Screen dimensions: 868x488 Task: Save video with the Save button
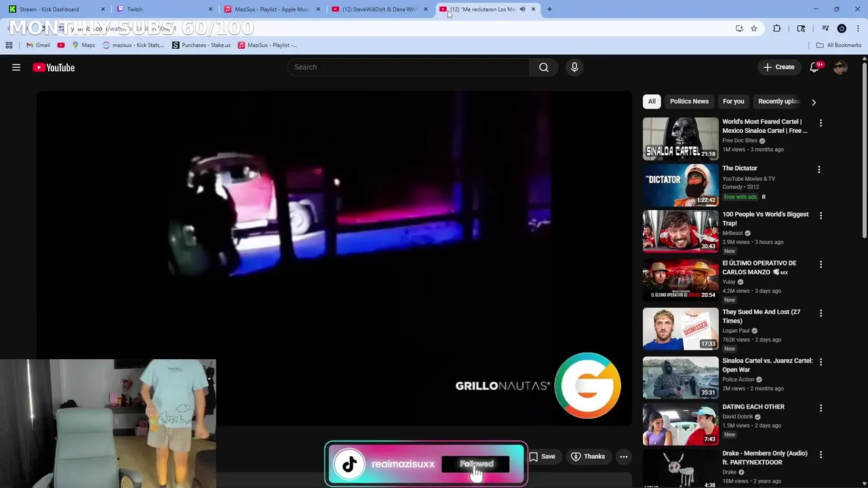(542, 457)
